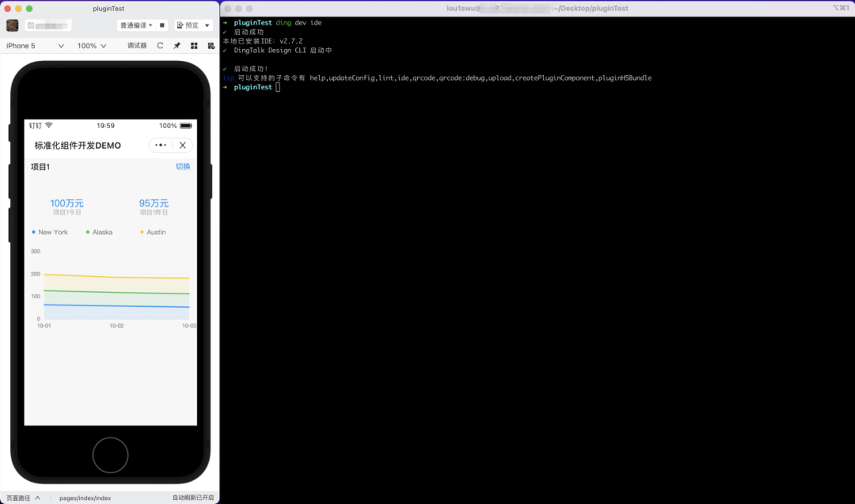Toggle the Alaska legend series

coord(100,232)
